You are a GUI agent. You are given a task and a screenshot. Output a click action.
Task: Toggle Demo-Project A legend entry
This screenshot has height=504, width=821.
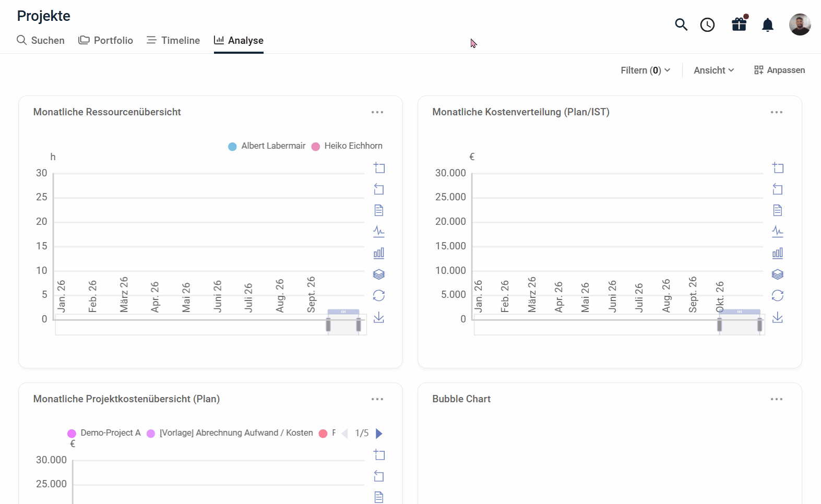click(104, 433)
